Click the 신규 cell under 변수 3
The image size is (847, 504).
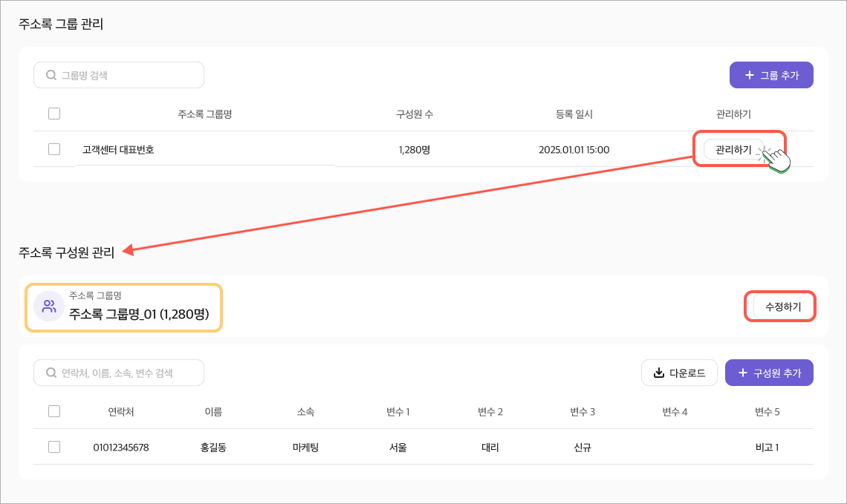click(582, 448)
